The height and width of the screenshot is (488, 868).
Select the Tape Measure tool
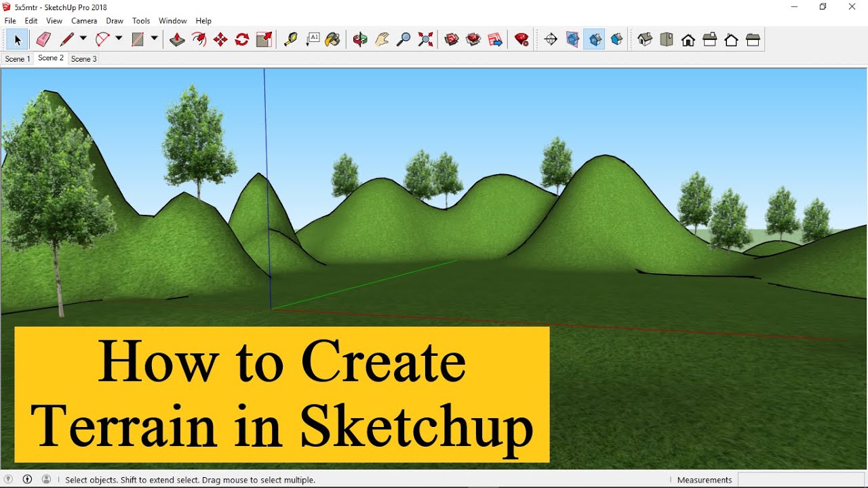(291, 40)
